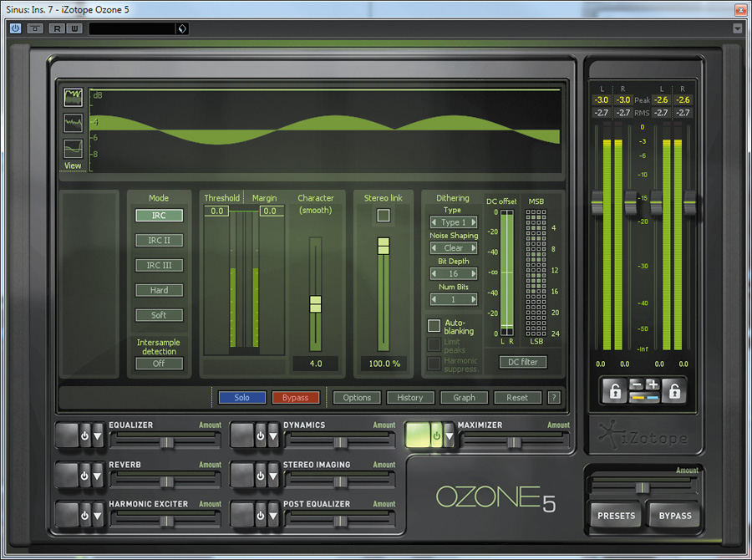Click the Threshold value field

216,211
